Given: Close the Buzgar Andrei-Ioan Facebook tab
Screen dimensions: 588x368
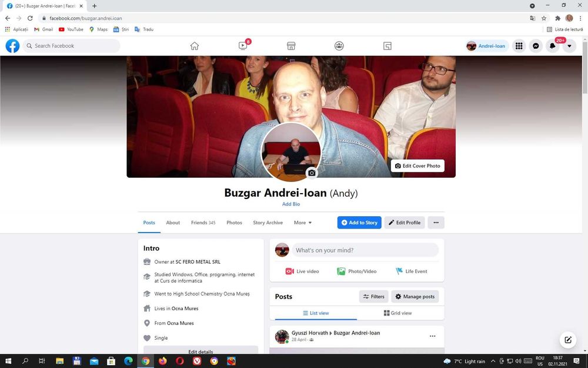Looking at the screenshot, I should tap(81, 6).
